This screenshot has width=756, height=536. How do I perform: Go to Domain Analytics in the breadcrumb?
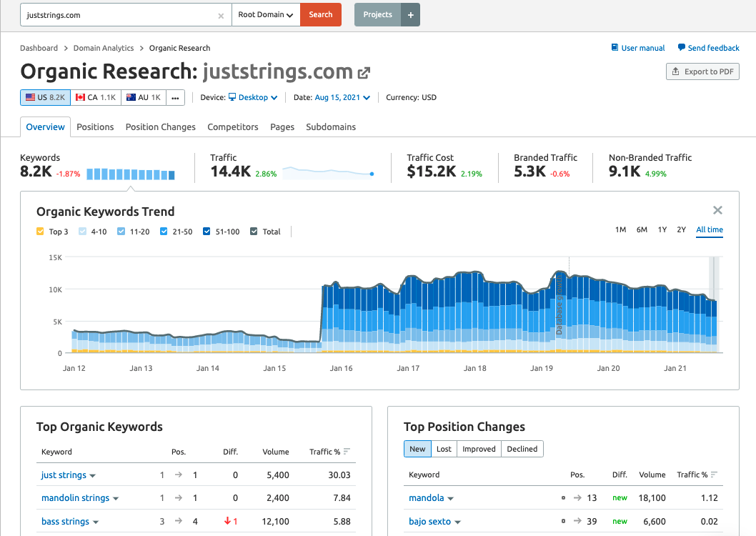point(103,48)
